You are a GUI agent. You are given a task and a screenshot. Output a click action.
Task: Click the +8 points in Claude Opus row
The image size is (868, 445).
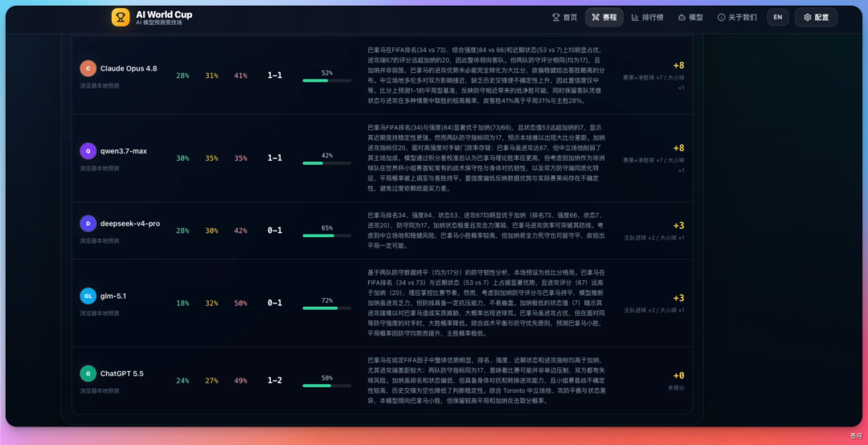pos(678,65)
